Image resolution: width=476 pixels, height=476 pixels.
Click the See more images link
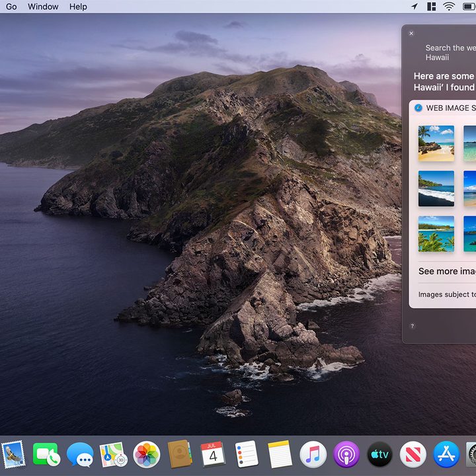(x=447, y=271)
